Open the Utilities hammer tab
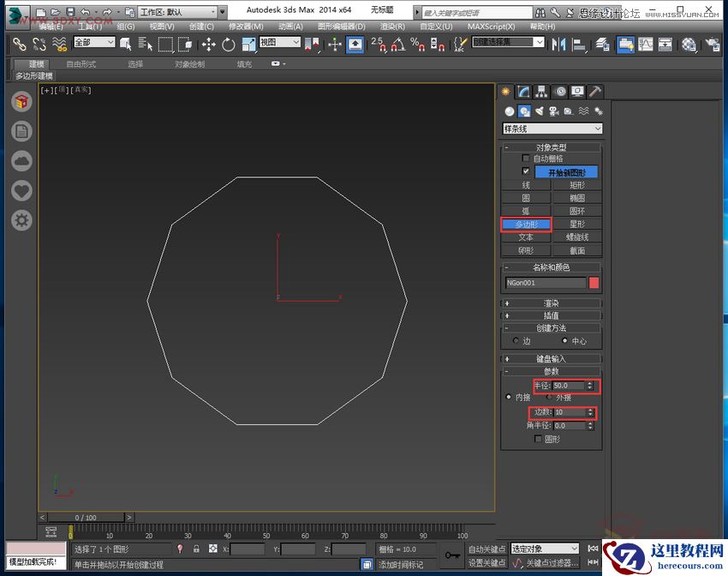This screenshot has width=728, height=576. coord(595,92)
